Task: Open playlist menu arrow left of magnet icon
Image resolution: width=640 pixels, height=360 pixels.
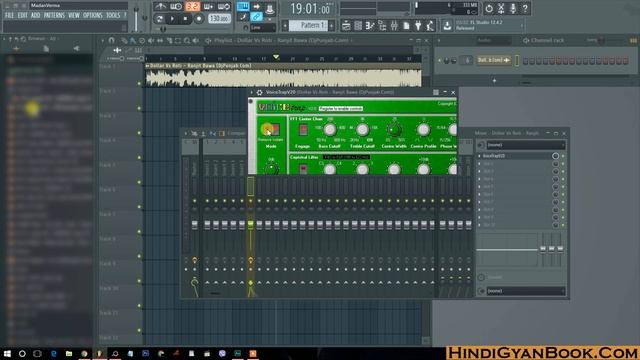Action: click(103, 40)
